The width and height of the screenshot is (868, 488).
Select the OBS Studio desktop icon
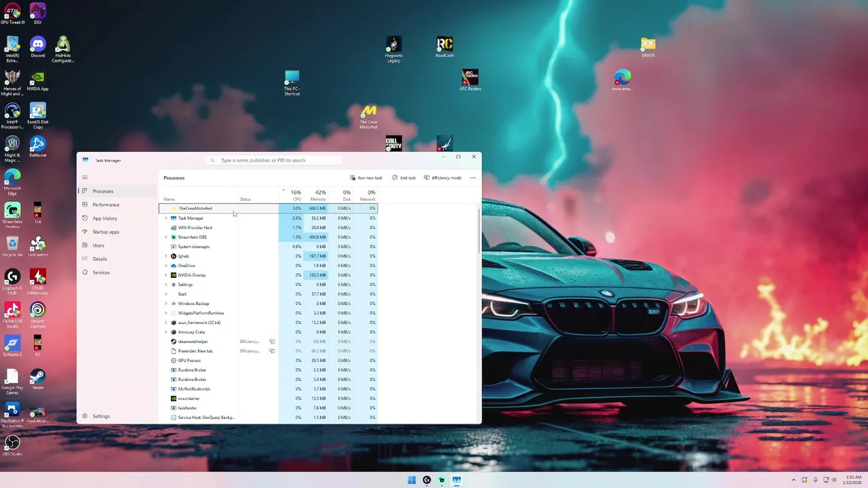click(x=12, y=445)
